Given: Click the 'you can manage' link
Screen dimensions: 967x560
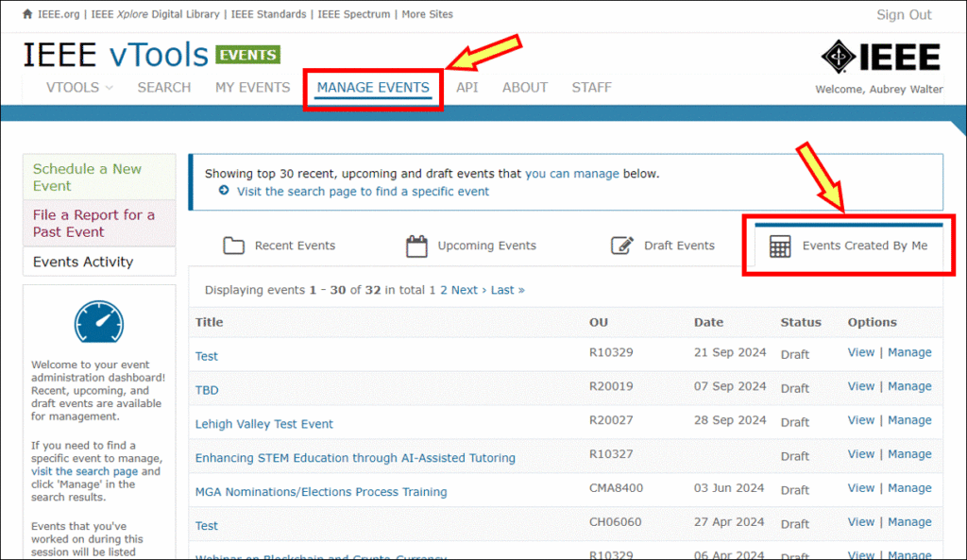Looking at the screenshot, I should click(x=571, y=174).
